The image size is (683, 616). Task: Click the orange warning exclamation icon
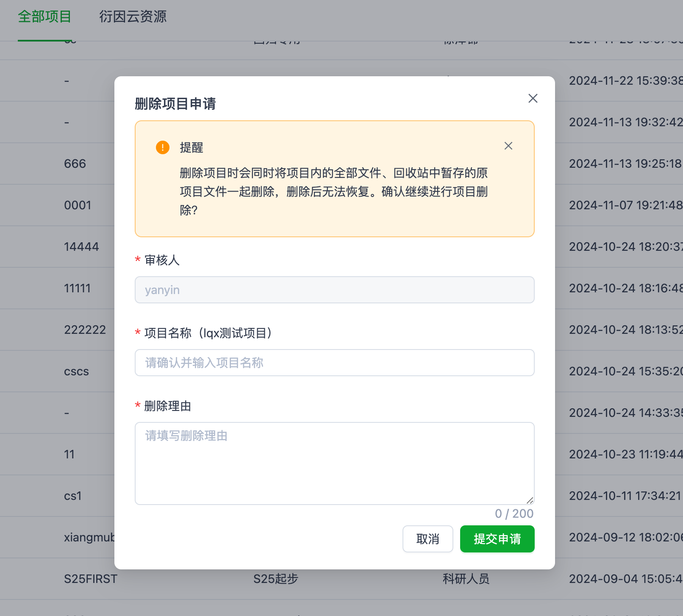[163, 147]
